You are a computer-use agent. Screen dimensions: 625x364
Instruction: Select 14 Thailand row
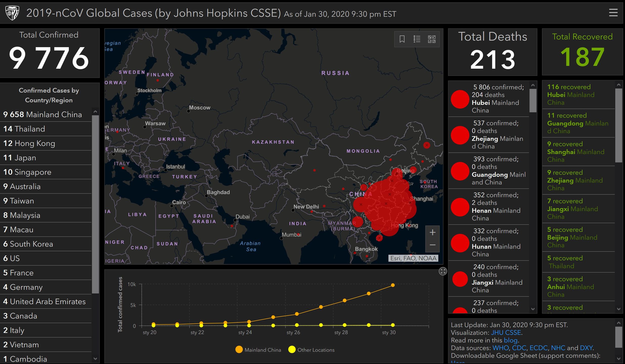pos(46,129)
